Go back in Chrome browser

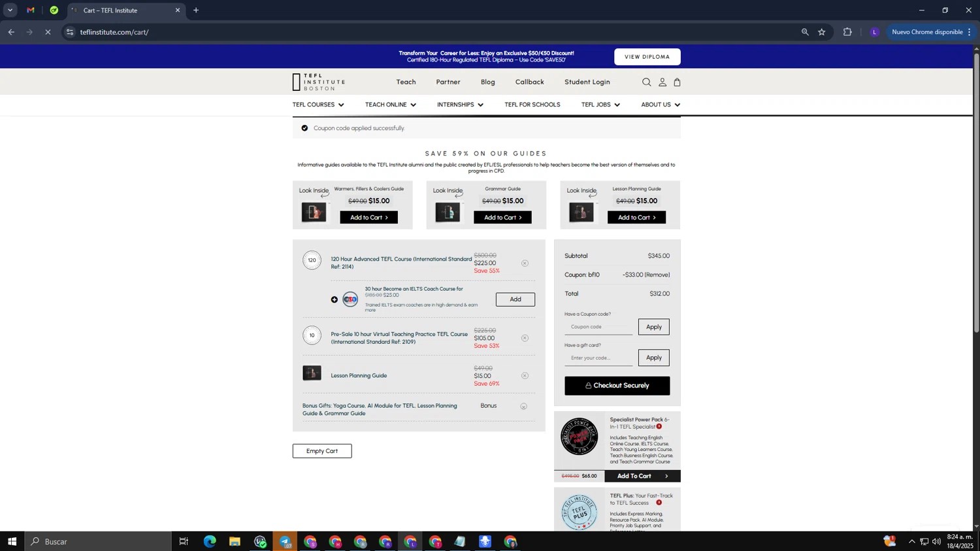pyautogui.click(x=11, y=32)
